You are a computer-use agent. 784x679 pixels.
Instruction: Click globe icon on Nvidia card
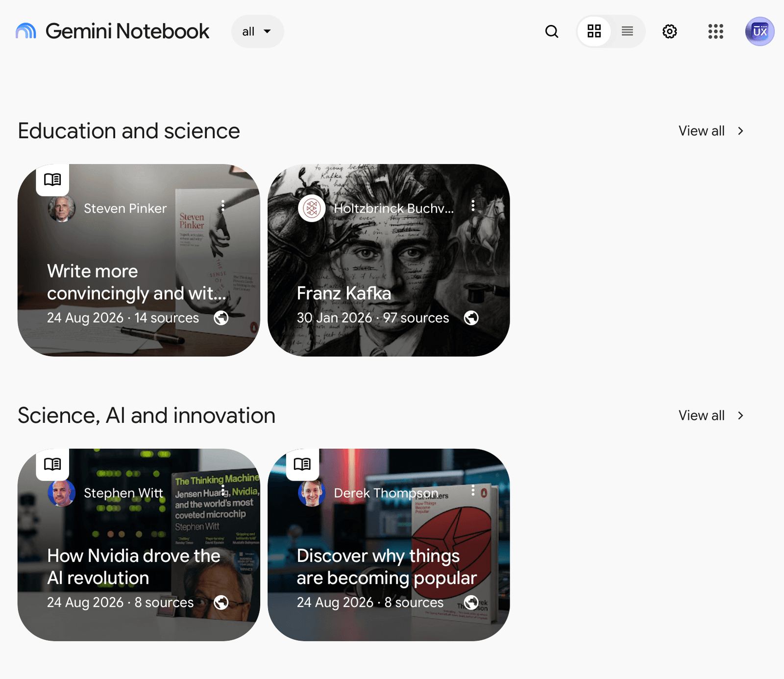221,603
